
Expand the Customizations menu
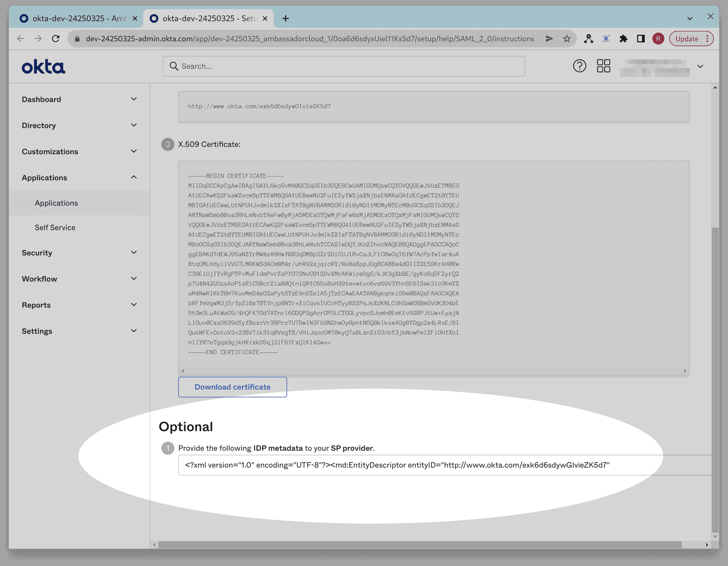[79, 152]
